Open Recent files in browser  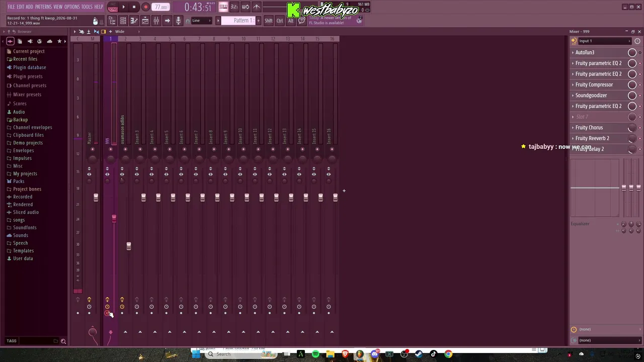[25, 59]
